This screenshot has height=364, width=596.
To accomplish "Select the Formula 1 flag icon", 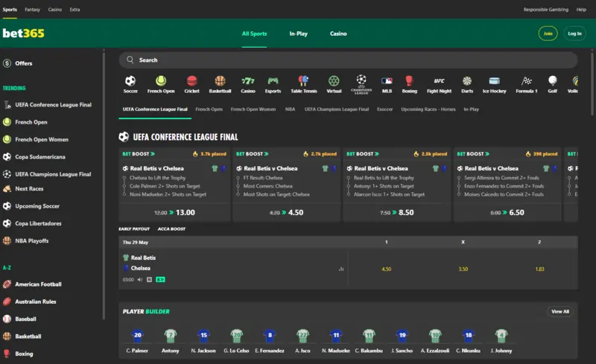I will (x=527, y=81).
